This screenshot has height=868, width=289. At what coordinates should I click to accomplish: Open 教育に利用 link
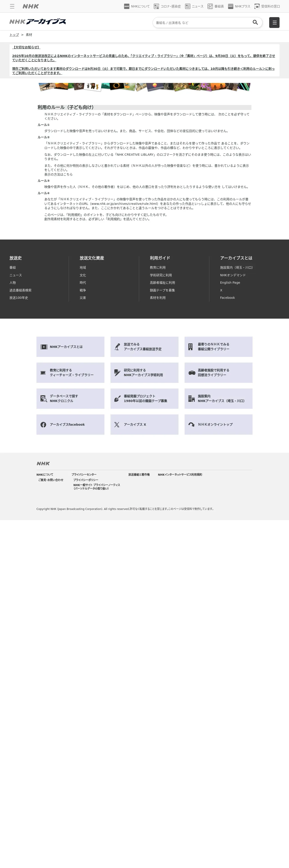pos(158,267)
